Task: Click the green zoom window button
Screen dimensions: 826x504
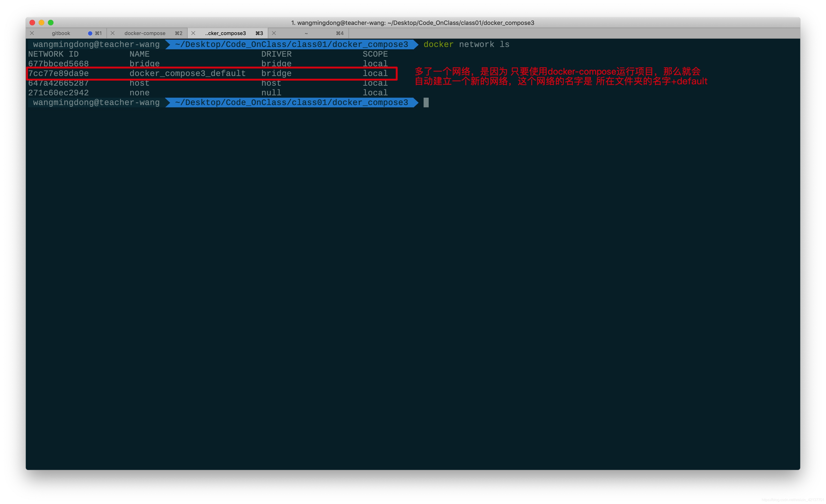Action: (51, 22)
